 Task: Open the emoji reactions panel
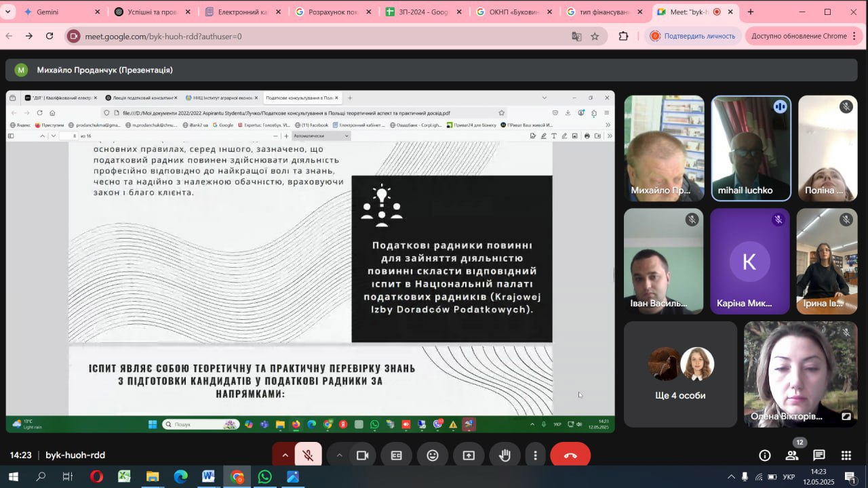pyautogui.click(x=433, y=455)
